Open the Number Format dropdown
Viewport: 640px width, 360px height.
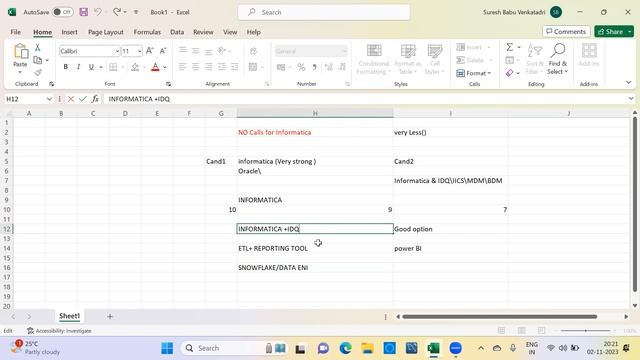344,51
